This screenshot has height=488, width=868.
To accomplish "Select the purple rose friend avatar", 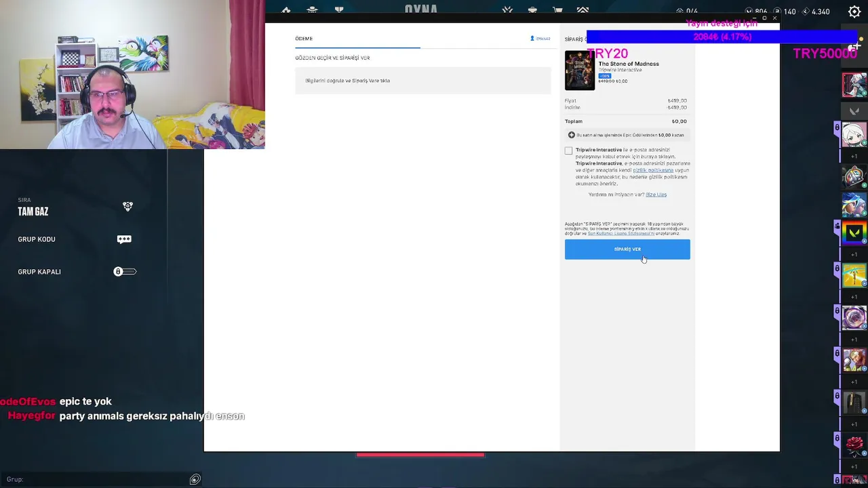I will tap(854, 317).
